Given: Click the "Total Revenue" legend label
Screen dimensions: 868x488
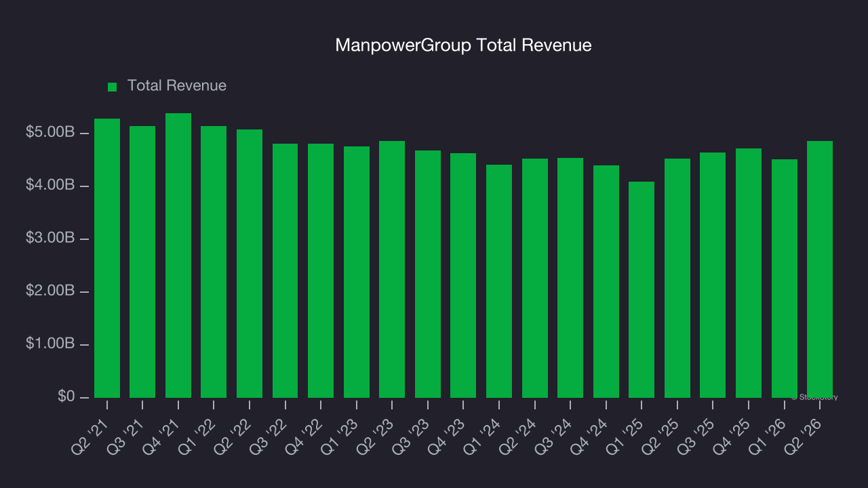Looking at the screenshot, I should point(177,86).
